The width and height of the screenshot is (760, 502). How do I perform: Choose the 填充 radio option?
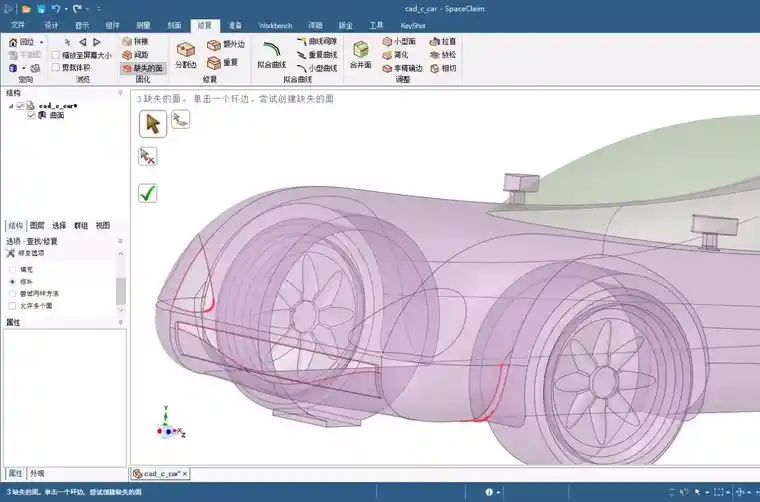(13, 269)
